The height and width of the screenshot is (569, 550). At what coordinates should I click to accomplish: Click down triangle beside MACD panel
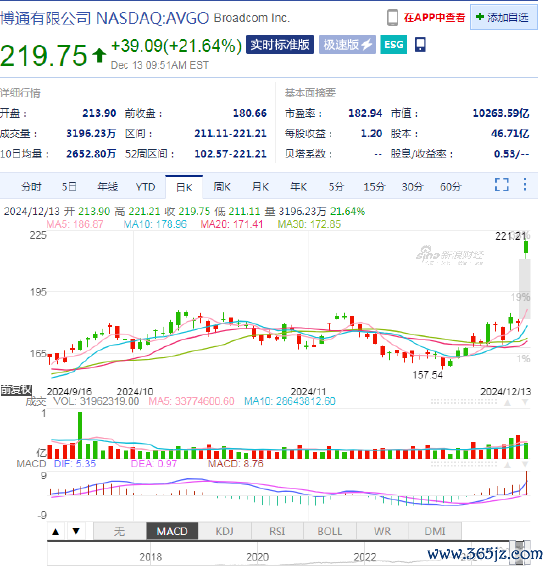click(x=525, y=465)
